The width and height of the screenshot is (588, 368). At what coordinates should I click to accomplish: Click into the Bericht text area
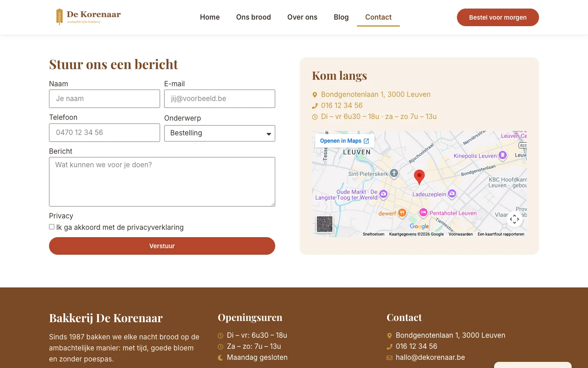click(162, 182)
